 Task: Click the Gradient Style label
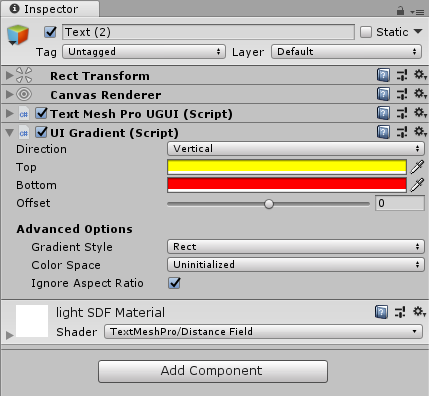[72, 247]
